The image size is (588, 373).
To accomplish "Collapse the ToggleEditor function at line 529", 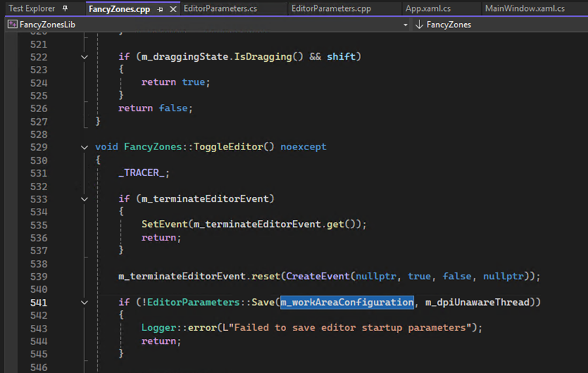I will (84, 147).
